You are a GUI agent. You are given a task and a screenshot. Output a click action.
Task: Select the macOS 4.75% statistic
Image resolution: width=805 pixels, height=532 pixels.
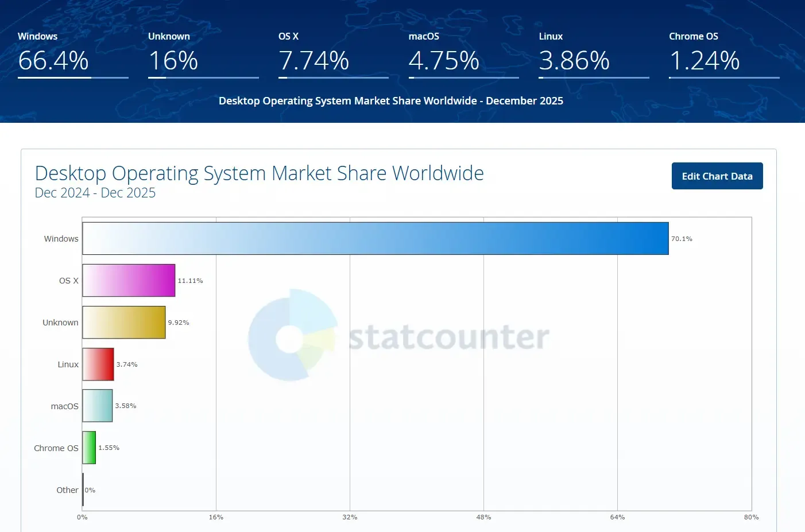443,61
